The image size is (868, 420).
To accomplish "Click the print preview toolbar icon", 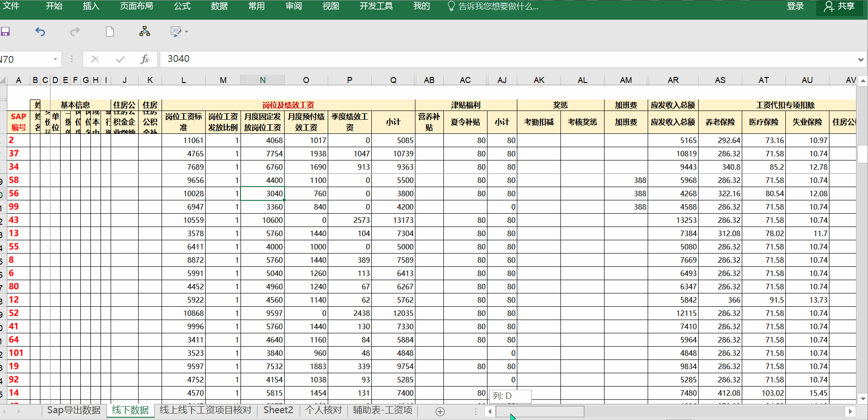I will point(176,32).
